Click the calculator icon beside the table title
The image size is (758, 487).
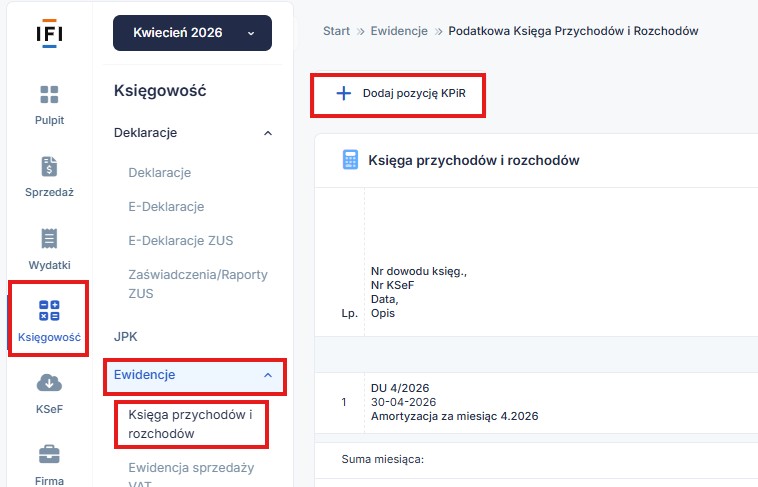[x=350, y=160]
